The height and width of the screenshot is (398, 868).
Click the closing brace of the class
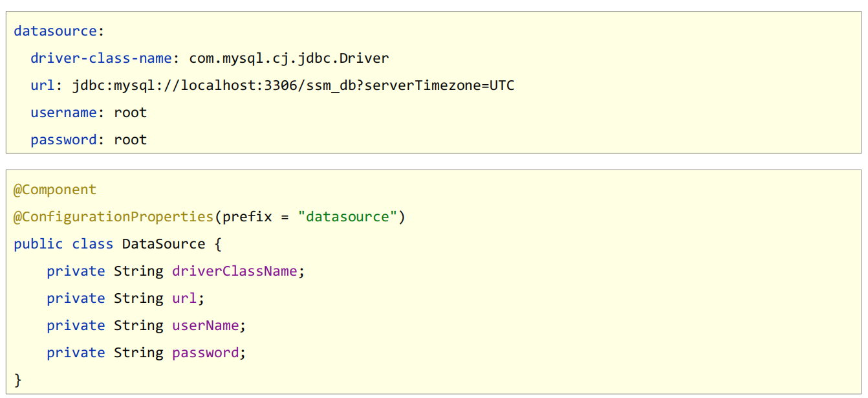18,380
